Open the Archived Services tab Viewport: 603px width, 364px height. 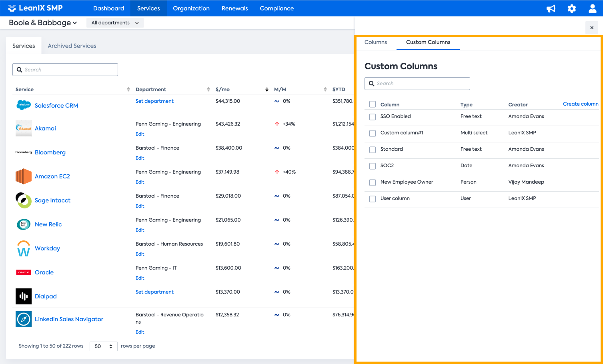(x=72, y=46)
